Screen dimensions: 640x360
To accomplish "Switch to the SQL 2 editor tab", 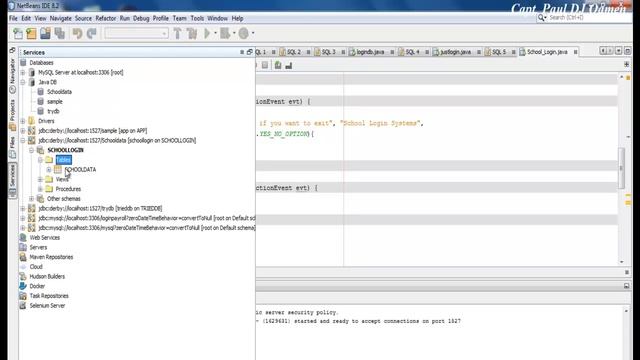I will (294, 52).
